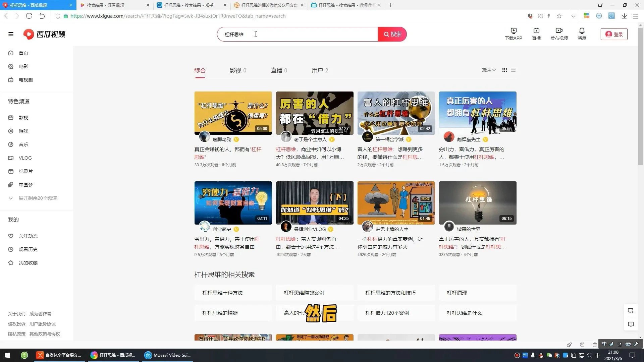The image size is (644, 362).
Task: Switch to the 好看视频 search results tab
Action: pyautogui.click(x=115, y=5)
